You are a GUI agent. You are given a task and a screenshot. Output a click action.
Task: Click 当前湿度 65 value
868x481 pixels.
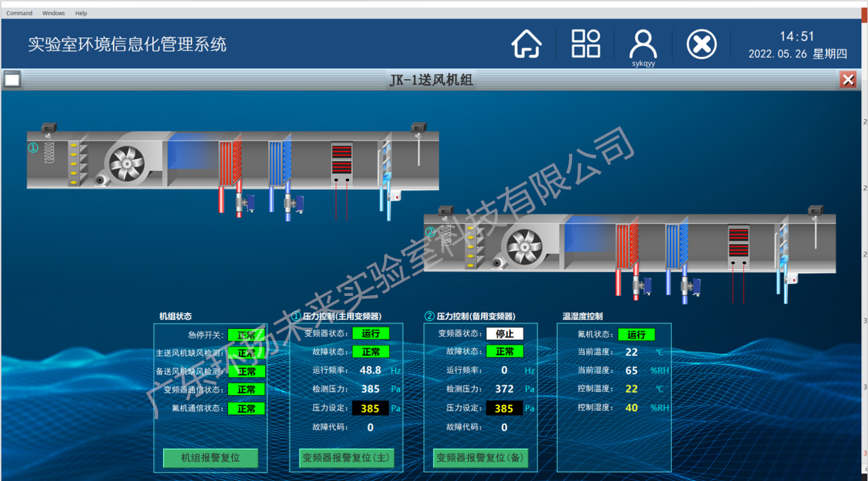tap(632, 370)
